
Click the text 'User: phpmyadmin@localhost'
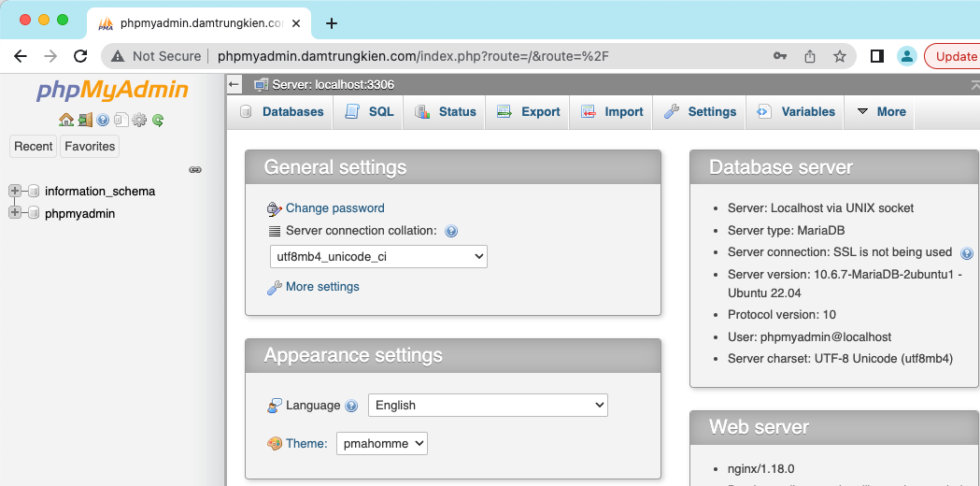(x=809, y=337)
